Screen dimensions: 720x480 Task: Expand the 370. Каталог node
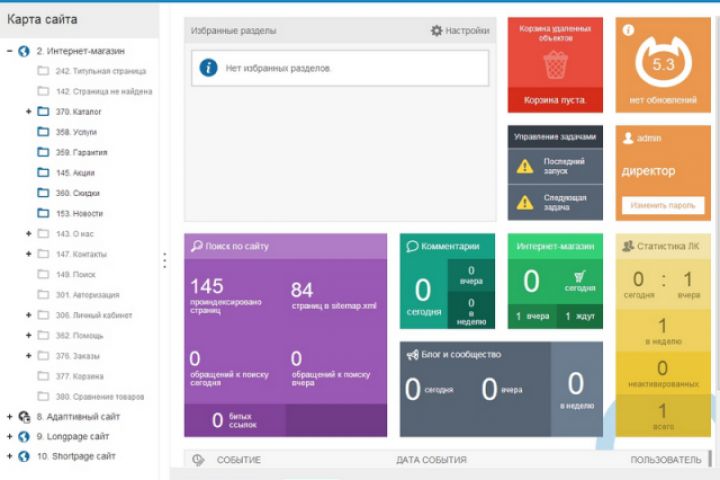(x=28, y=112)
